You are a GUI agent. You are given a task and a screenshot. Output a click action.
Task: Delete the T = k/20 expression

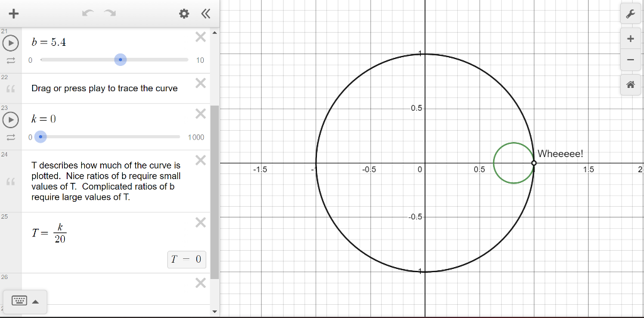tap(201, 222)
